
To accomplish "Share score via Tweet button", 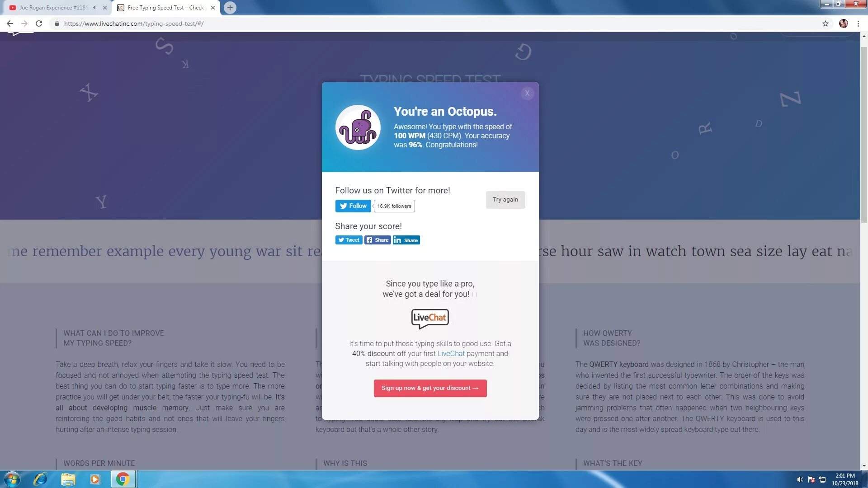I will (x=349, y=240).
